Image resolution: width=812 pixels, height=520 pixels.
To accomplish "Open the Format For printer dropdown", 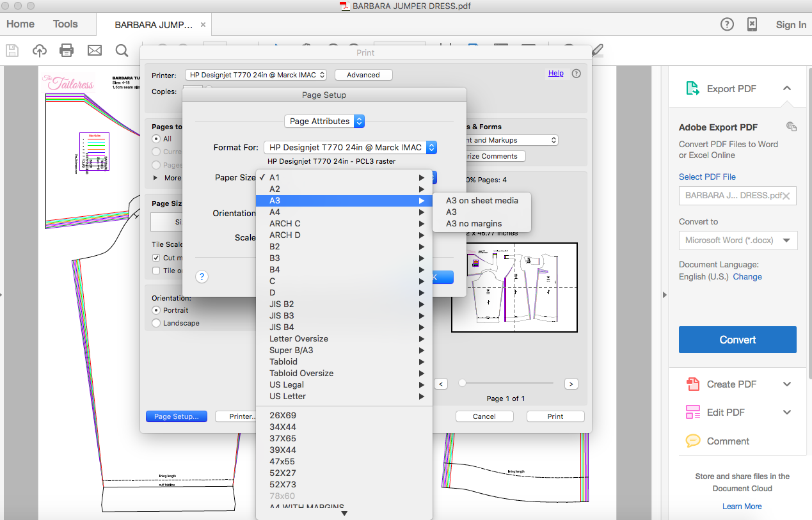I will pos(351,147).
